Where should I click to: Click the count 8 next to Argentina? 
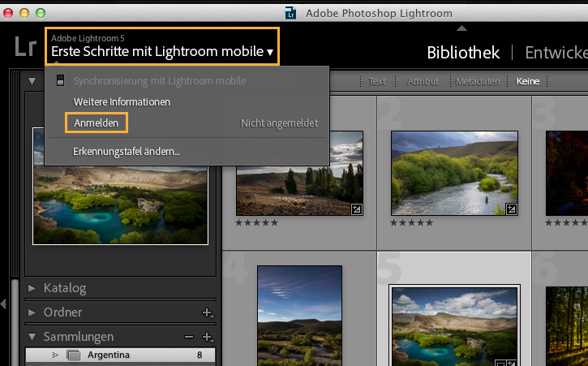pyautogui.click(x=200, y=355)
